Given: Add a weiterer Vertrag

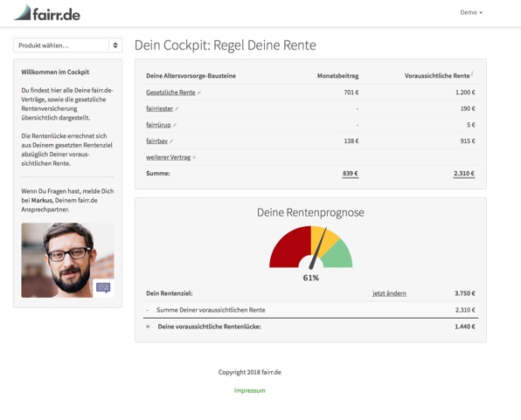Looking at the screenshot, I should tap(169, 157).
